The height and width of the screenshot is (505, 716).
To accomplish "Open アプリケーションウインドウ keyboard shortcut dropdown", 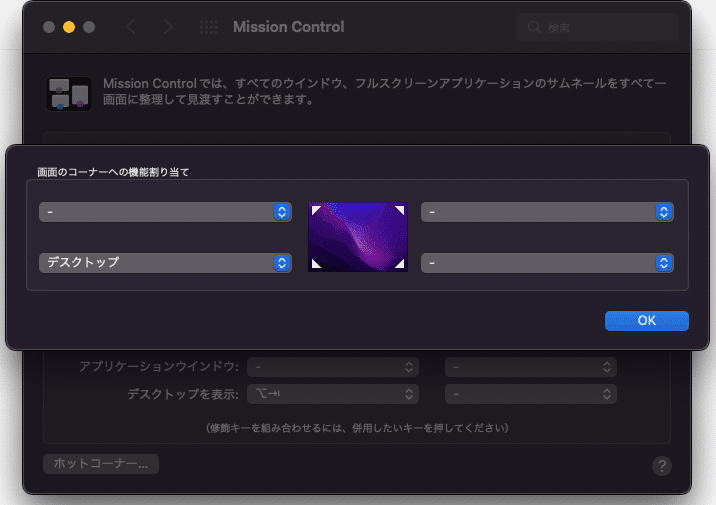I will (x=333, y=367).
